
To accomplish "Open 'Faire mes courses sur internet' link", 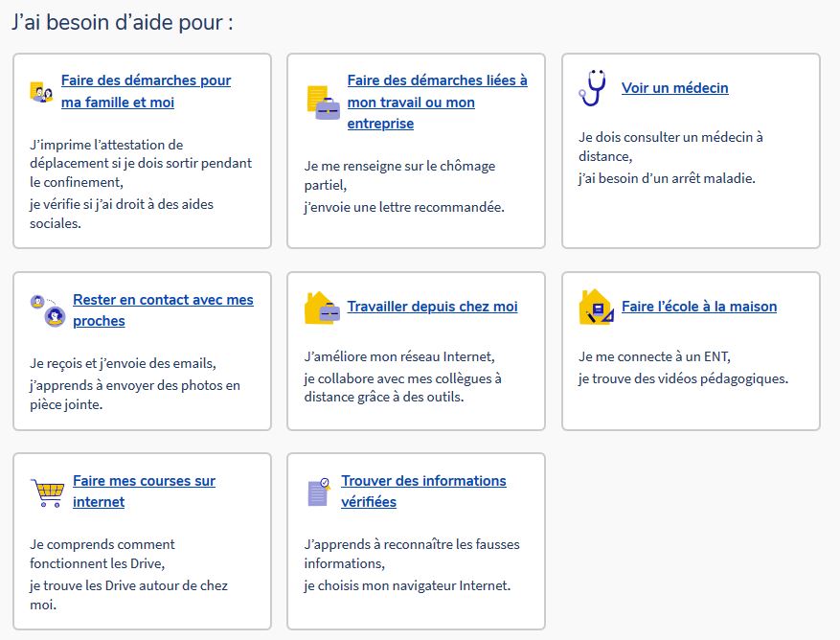I will click(x=144, y=491).
